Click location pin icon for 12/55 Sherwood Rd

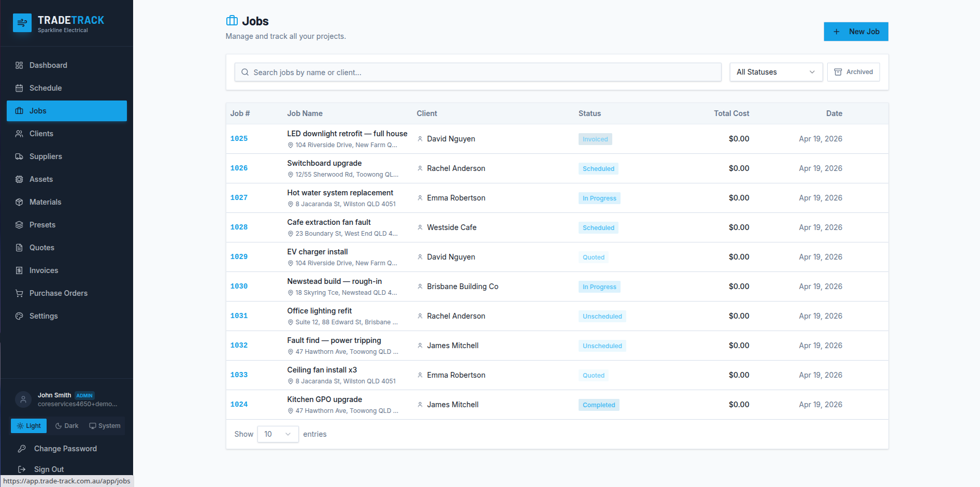click(291, 175)
